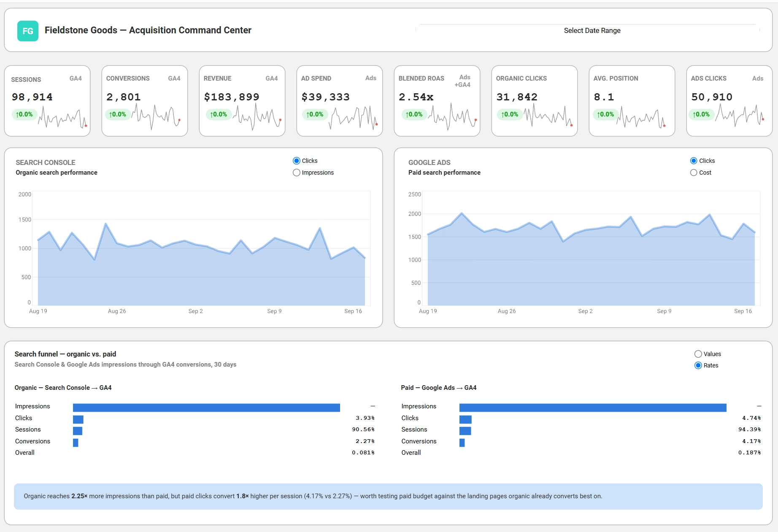Click the organic overall rate 0.081%
Image resolution: width=778 pixels, height=532 pixels.
363,453
